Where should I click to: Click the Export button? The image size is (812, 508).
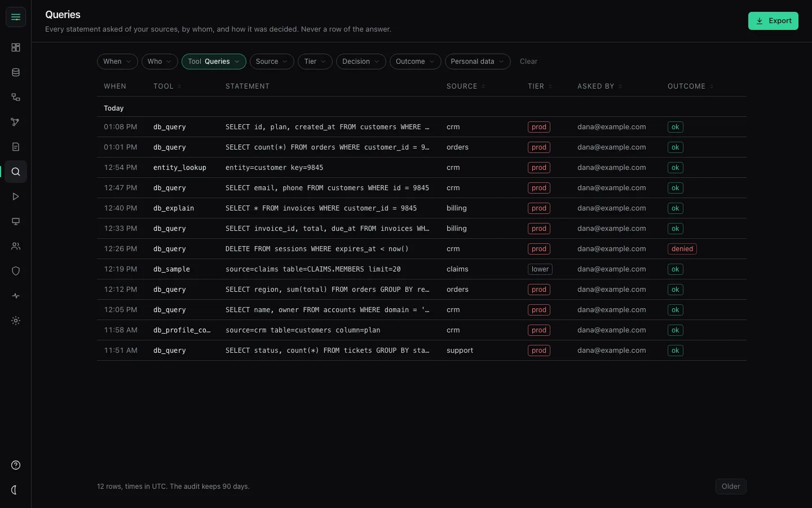773,21
